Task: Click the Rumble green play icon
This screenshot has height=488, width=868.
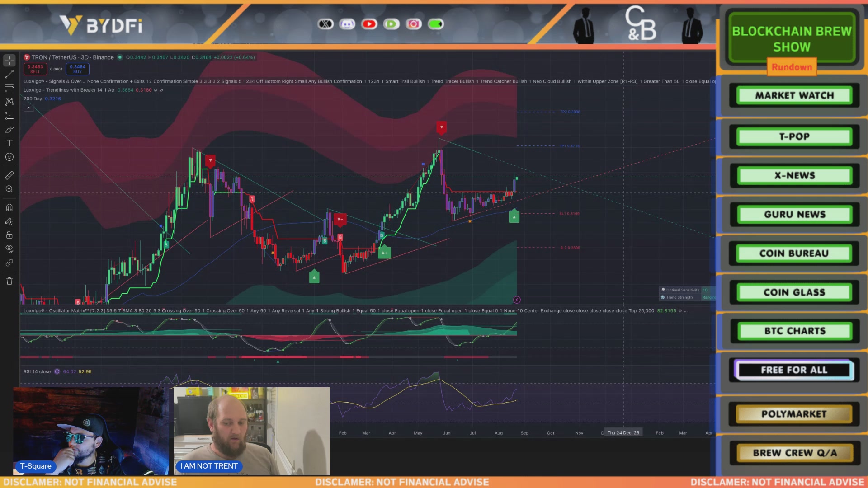Action: [x=392, y=24]
